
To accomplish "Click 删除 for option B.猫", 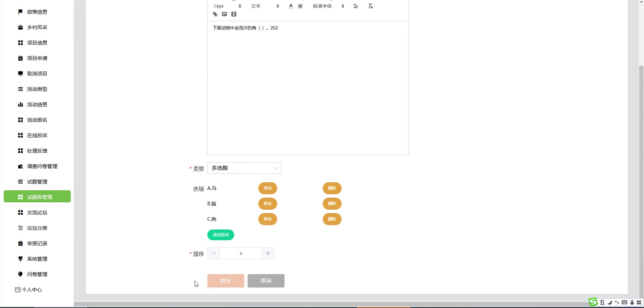I will pos(332,204).
